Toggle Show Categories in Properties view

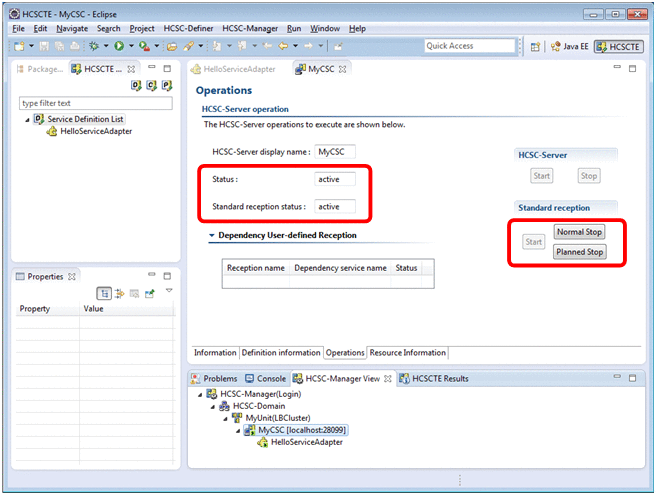(103, 292)
